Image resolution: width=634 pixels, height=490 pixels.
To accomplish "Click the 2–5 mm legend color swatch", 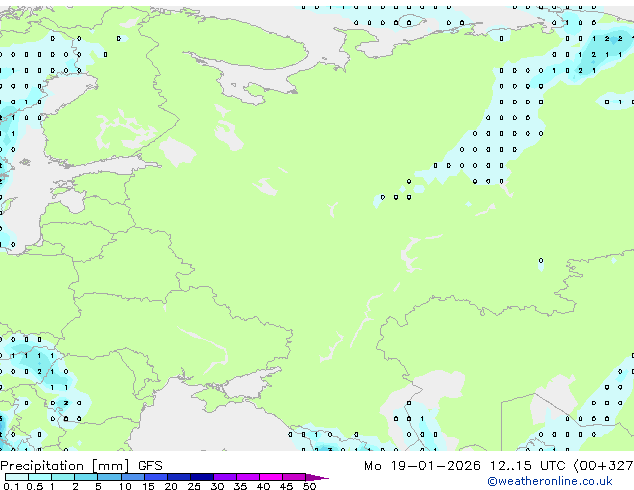I will tap(86, 477).
